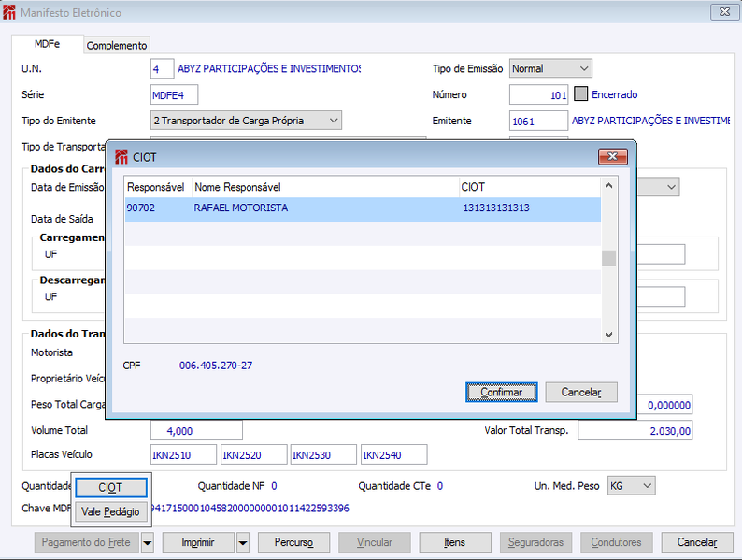The width and height of the screenshot is (742, 560).
Task: Click the Volume Total field 4,000
Action: point(196,430)
